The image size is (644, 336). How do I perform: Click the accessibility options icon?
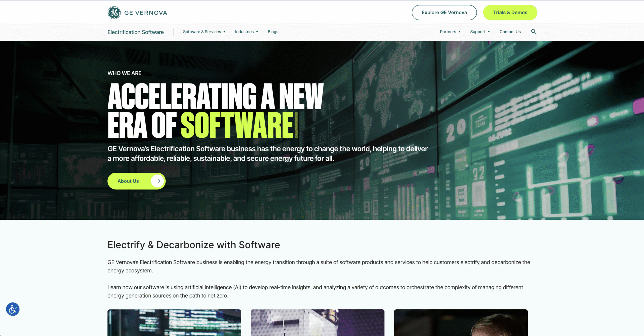[x=13, y=309]
